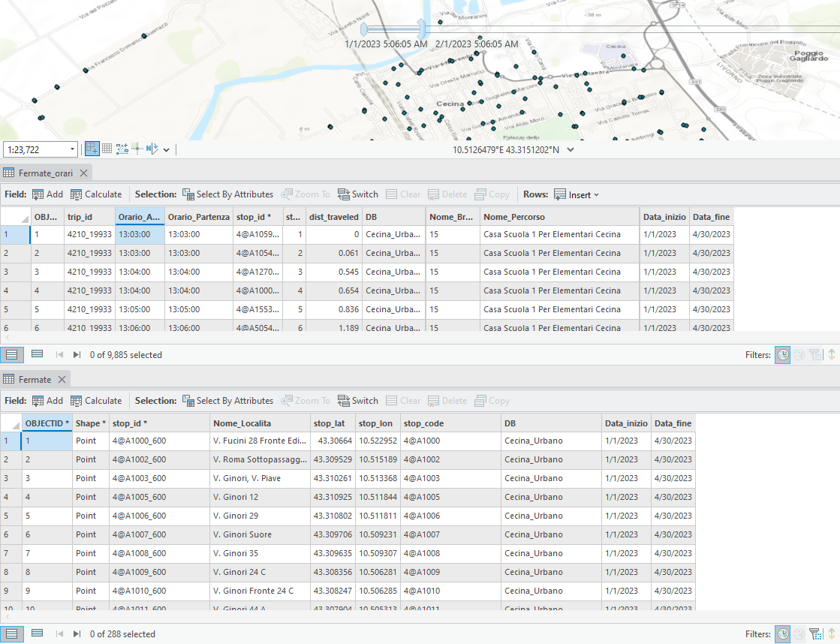Open the map grid display icon

(x=107, y=149)
